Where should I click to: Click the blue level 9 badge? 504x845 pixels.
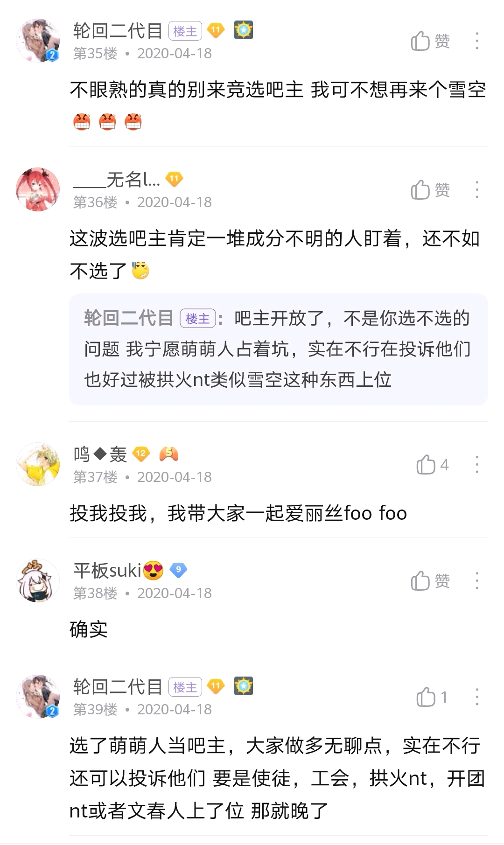click(x=178, y=570)
